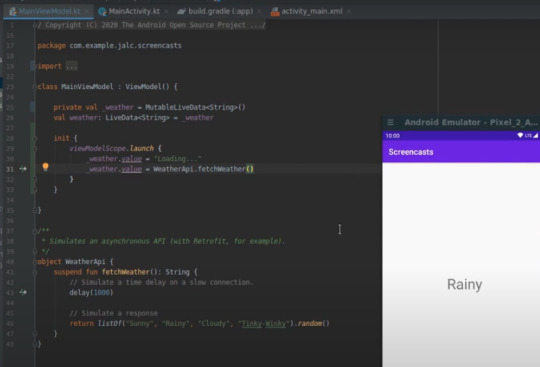Click the delay(1000) call
The width and height of the screenshot is (540, 367).
tap(91, 292)
